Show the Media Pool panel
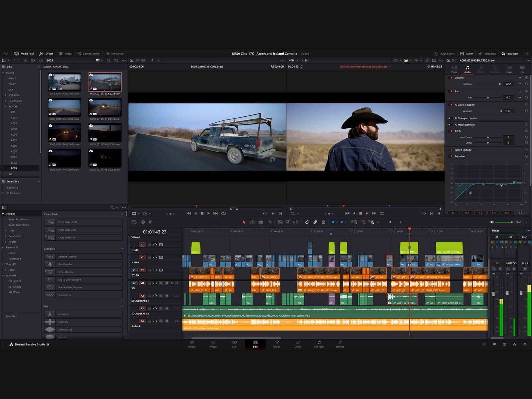Image resolution: width=532 pixels, height=399 pixels. coord(24,54)
